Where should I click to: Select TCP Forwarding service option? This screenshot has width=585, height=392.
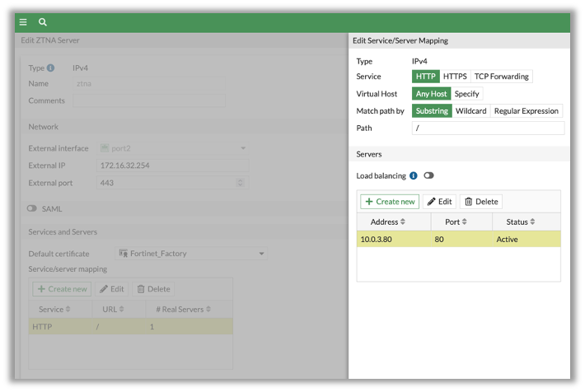(x=502, y=77)
